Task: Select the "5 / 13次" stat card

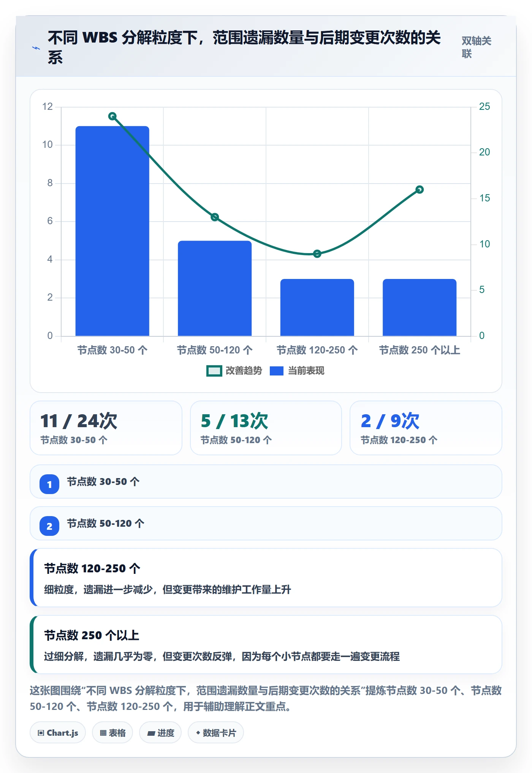Action: (266, 428)
